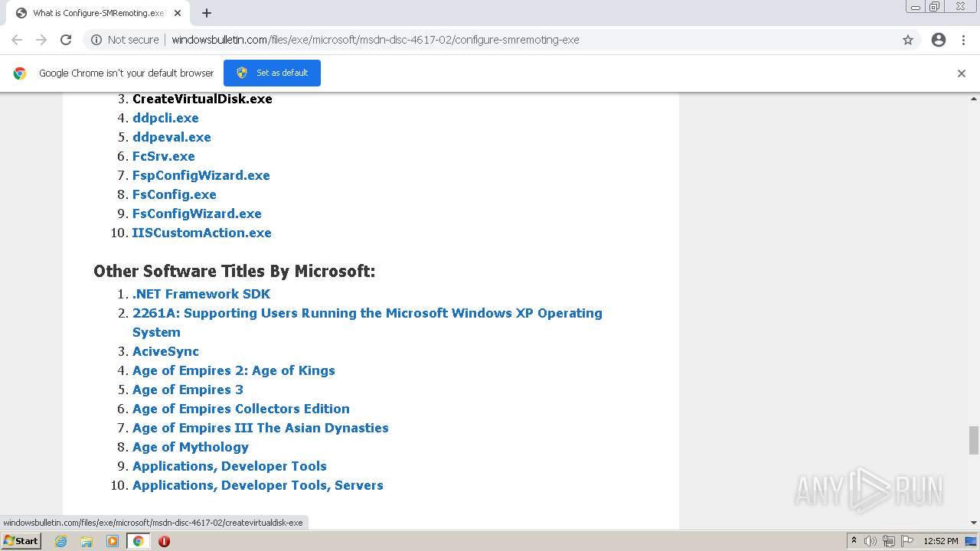Viewport: 980px width, 551px height.
Task: Click the 12:52 PM taskbar clock
Action: [941, 541]
